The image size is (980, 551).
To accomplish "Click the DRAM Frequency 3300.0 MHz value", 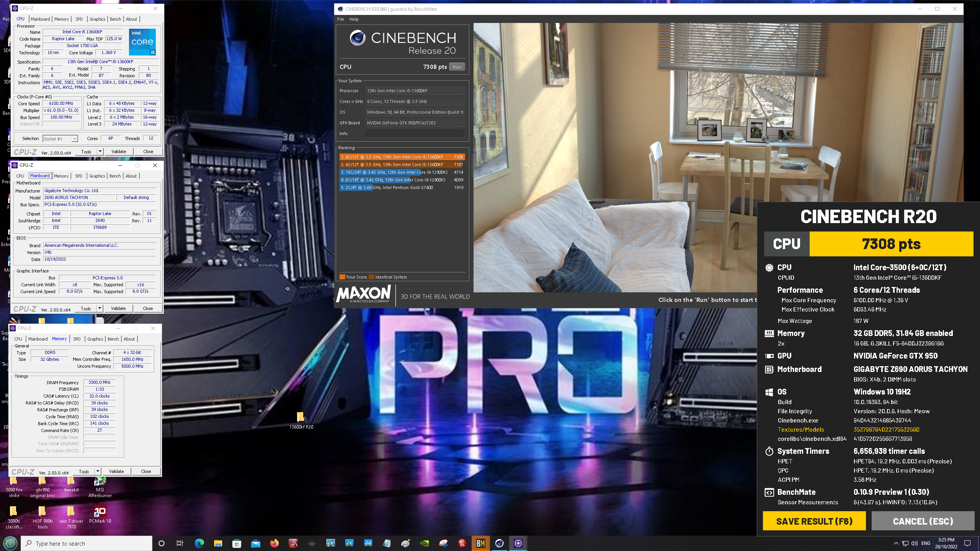I will [100, 382].
